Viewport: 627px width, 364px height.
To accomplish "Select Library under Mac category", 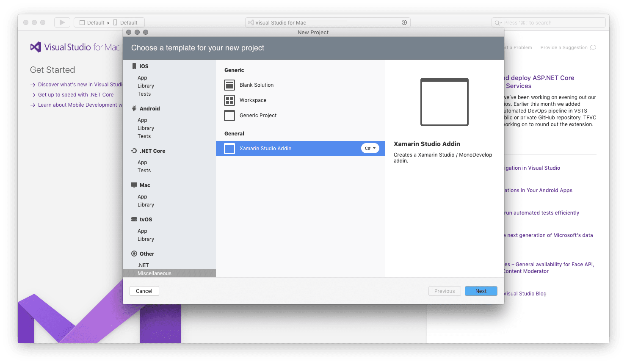I will click(x=146, y=205).
